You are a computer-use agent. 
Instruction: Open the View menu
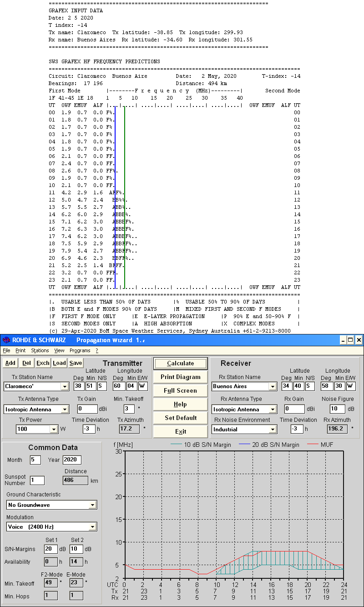[x=59, y=351]
